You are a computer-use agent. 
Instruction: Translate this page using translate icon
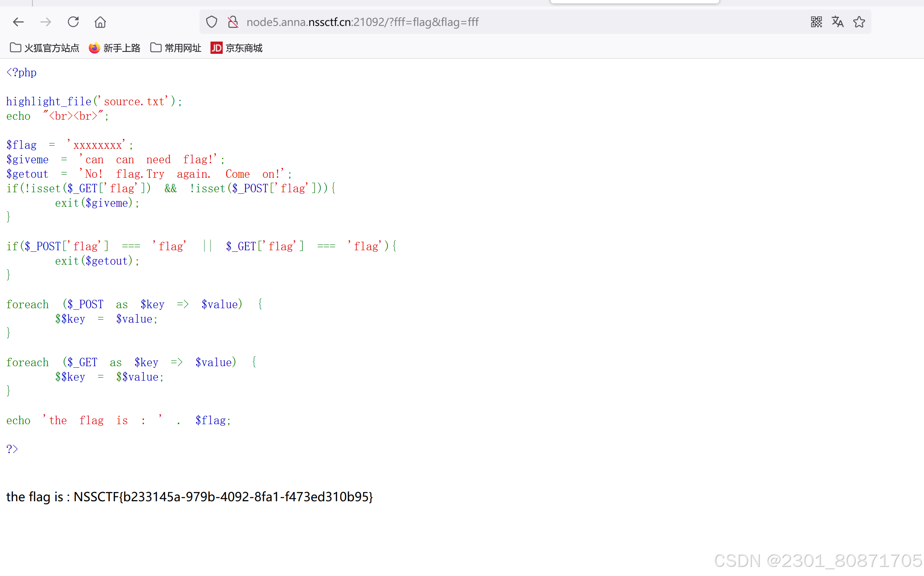click(x=837, y=22)
